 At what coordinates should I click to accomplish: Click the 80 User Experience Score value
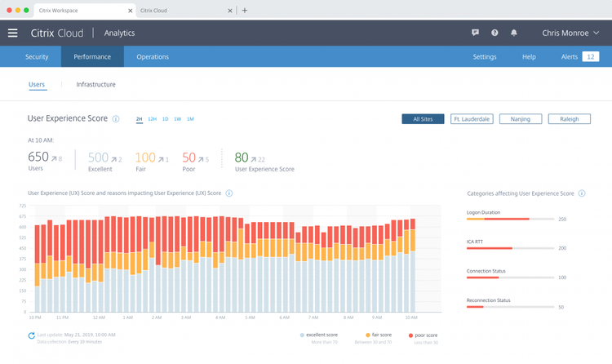click(x=242, y=158)
